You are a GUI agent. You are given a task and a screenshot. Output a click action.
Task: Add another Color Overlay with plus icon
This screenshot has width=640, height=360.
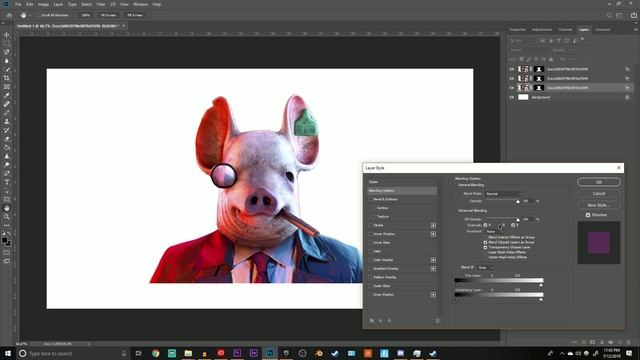[433, 260]
